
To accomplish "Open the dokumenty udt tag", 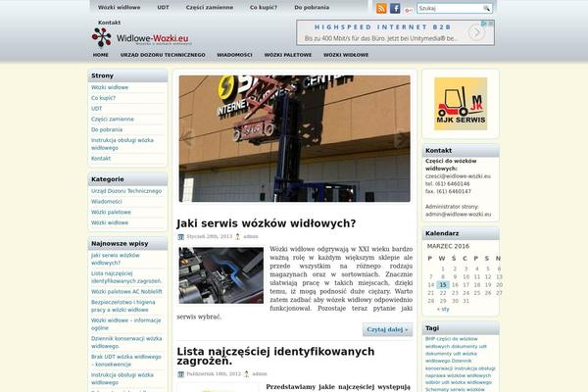I will pyautogui.click(x=468, y=346).
